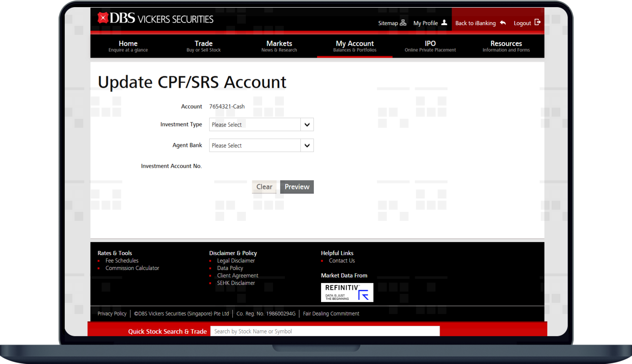This screenshot has height=364, width=632.
Task: Click the Rates & Tools heading
Action: (114, 253)
